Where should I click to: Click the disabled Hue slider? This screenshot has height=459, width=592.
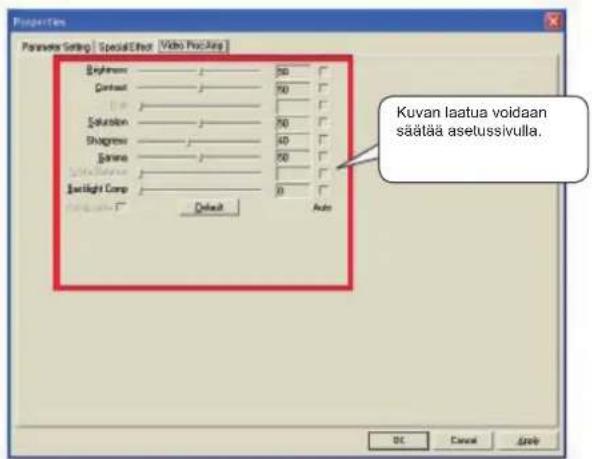[200, 106]
